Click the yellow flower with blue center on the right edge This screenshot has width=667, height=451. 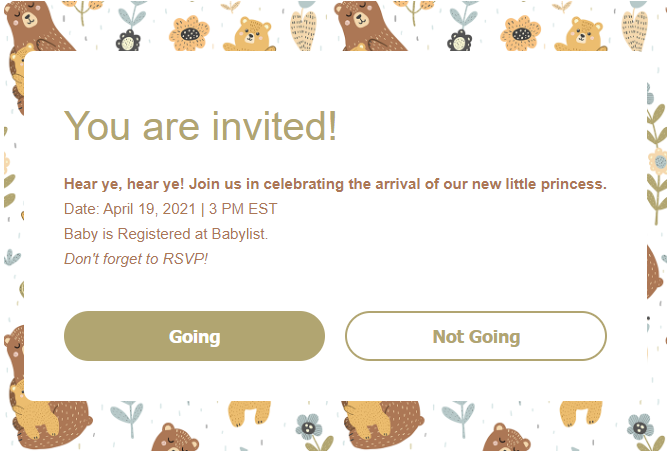[658, 162]
